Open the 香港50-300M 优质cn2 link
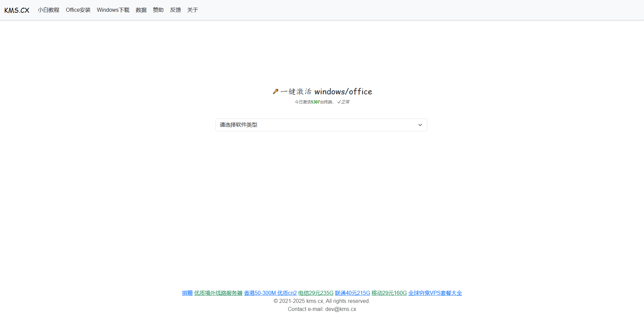This screenshot has width=644, height=320. coord(270,293)
